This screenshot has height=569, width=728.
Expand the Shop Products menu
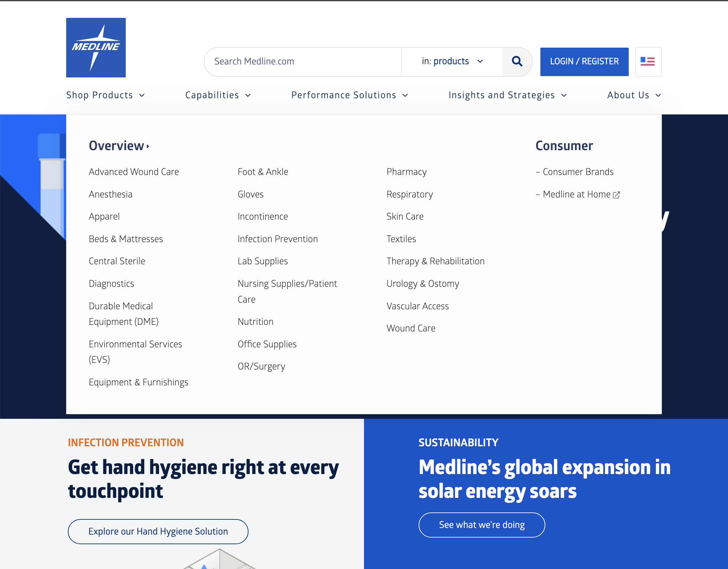pos(105,95)
